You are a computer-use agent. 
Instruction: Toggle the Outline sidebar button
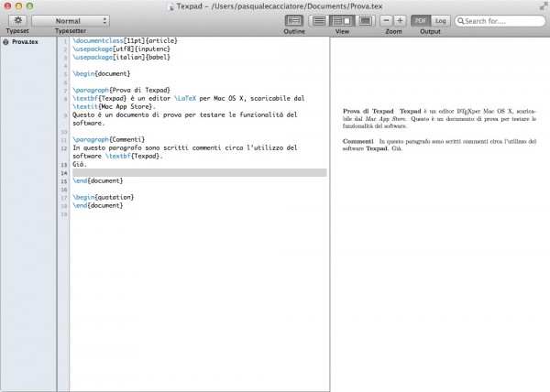click(294, 21)
